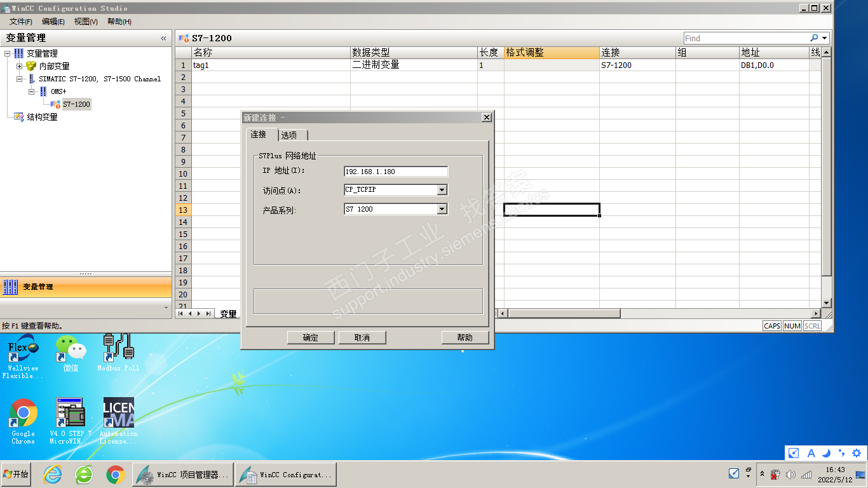Select the DB1,D0.0 address cell
Screen dimensions: 868x488
774,65
